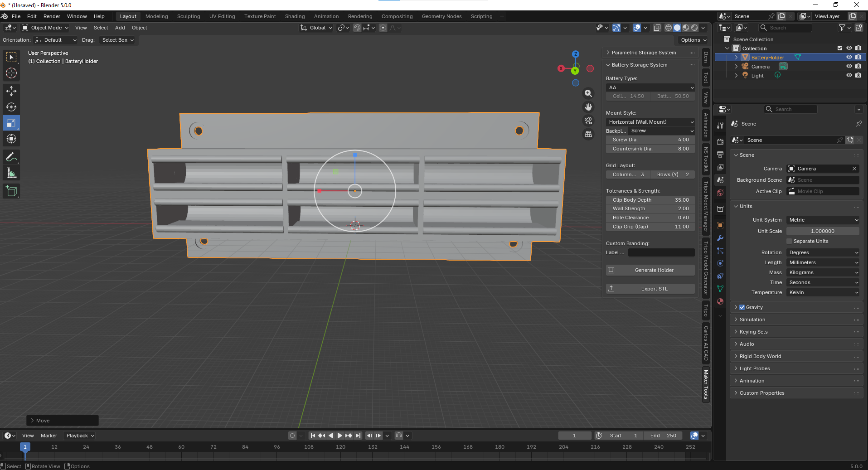Screen dimensions: 868x470
Task: Open the Modifier properties tab
Action: (x=720, y=237)
